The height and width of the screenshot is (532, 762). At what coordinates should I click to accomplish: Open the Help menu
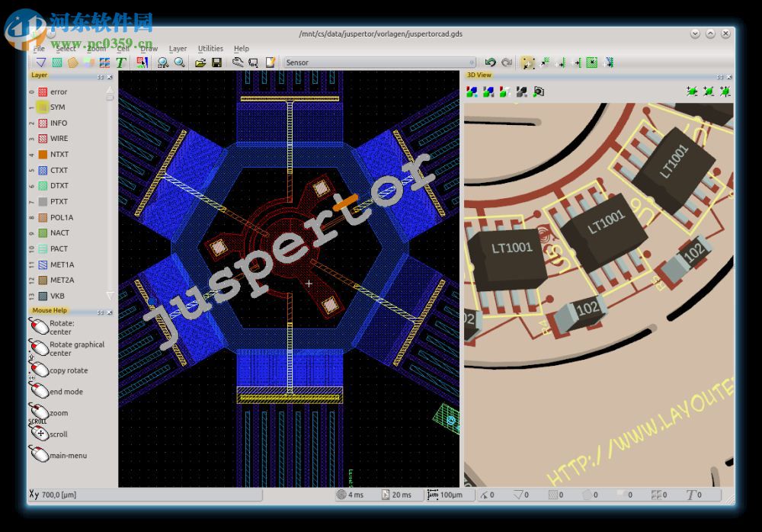[242, 49]
